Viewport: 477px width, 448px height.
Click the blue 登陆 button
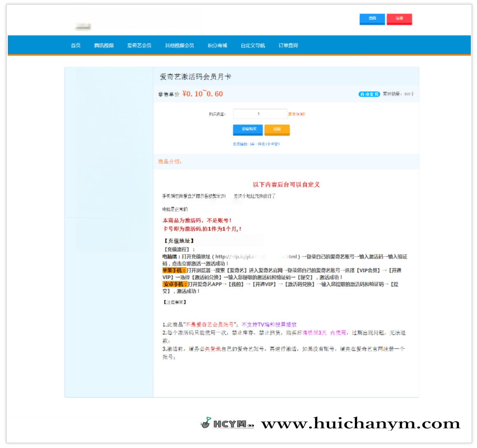coord(373,19)
